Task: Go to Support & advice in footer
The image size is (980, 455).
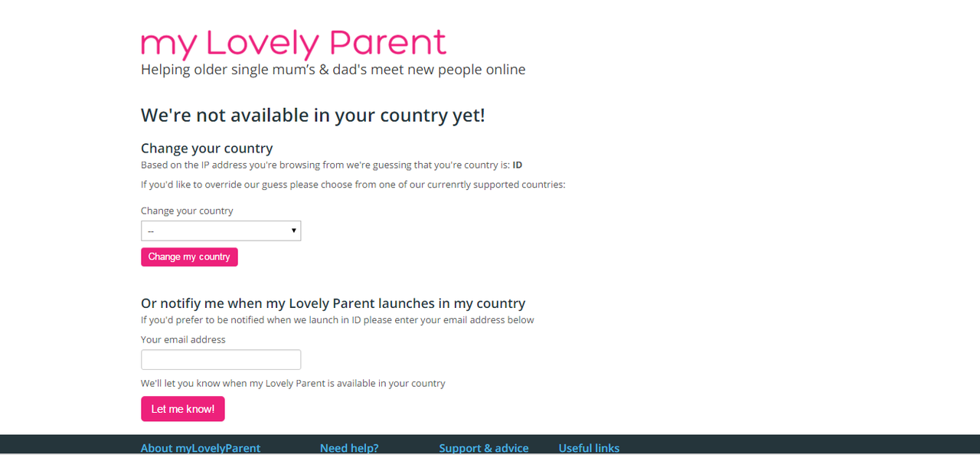Action: (484, 448)
